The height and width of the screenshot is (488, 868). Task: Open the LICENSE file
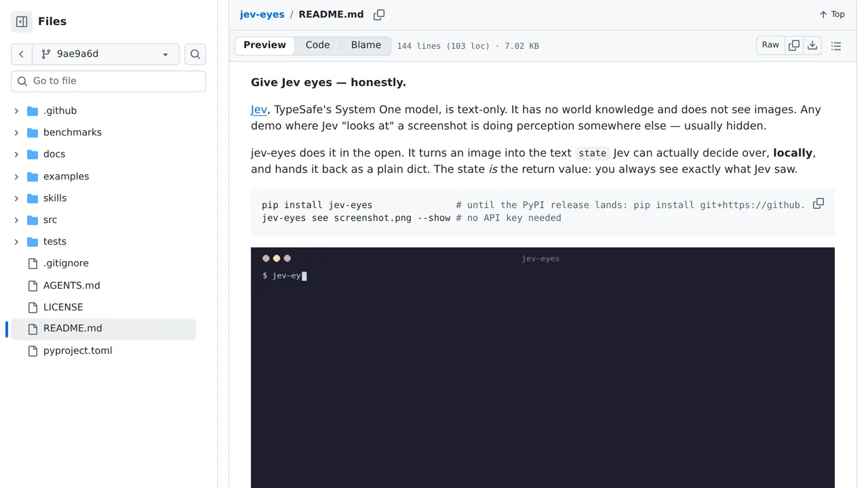[63, 307]
